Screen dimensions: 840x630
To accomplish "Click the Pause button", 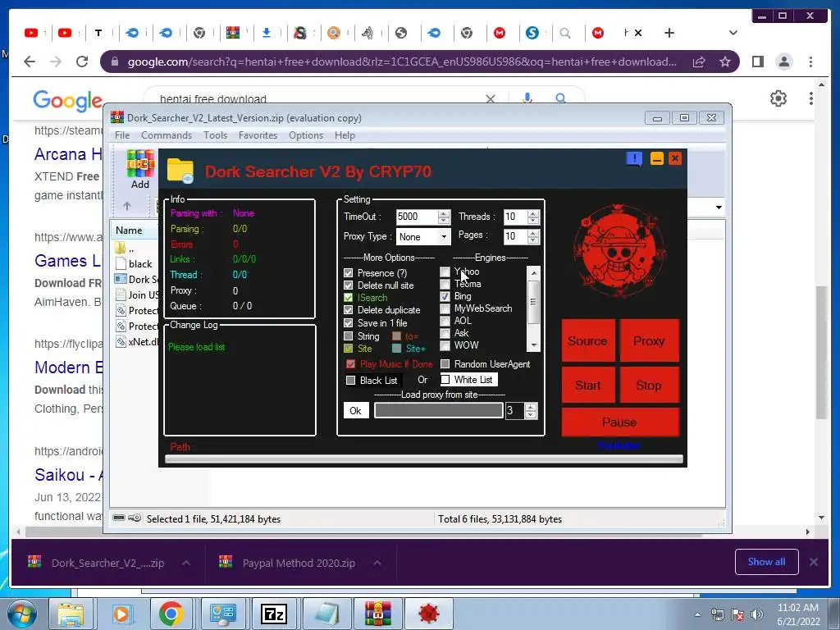I will (x=620, y=422).
